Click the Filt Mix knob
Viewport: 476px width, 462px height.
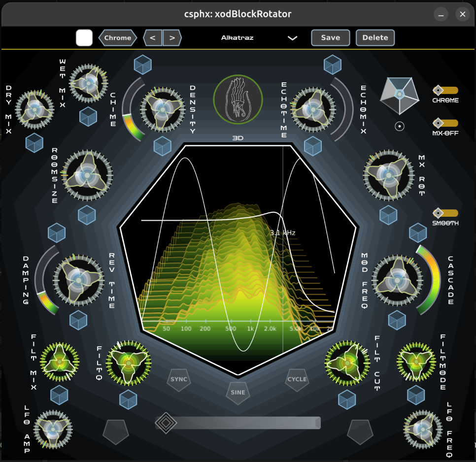(x=60, y=362)
